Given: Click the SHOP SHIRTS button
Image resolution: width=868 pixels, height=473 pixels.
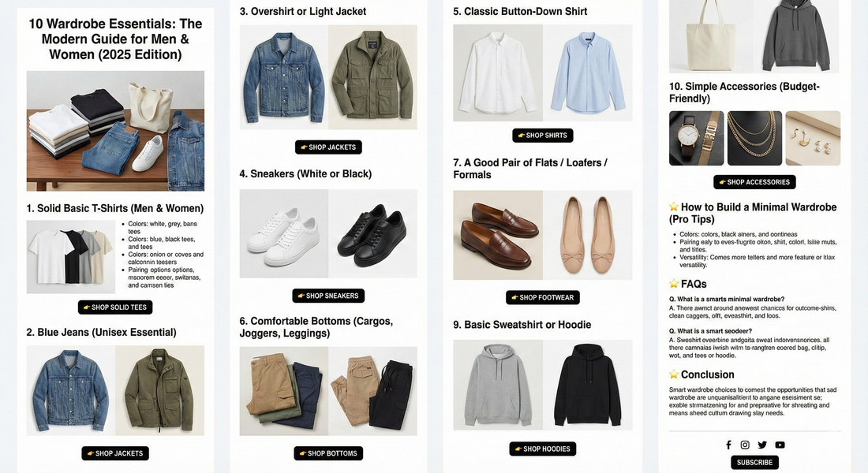Looking at the screenshot, I should click(x=542, y=135).
